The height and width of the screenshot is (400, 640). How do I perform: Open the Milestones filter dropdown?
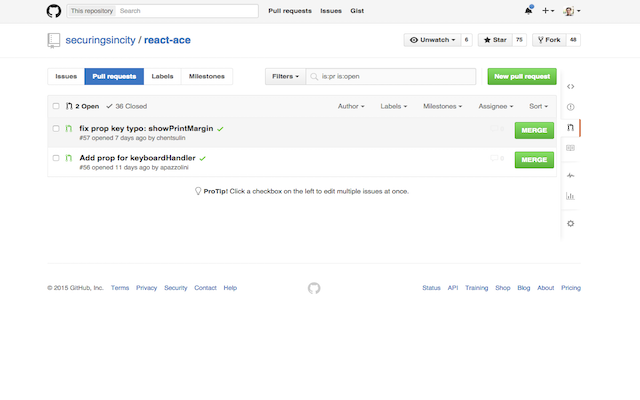(x=442, y=106)
